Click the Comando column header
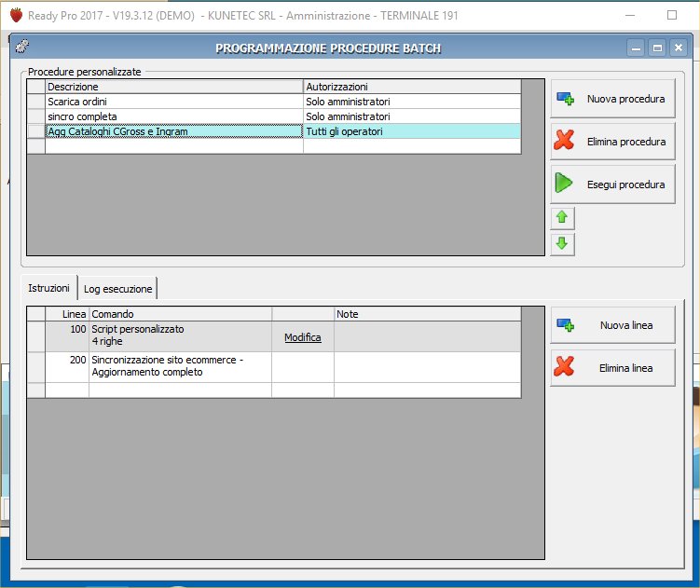The width and height of the screenshot is (700, 588). pos(180,314)
